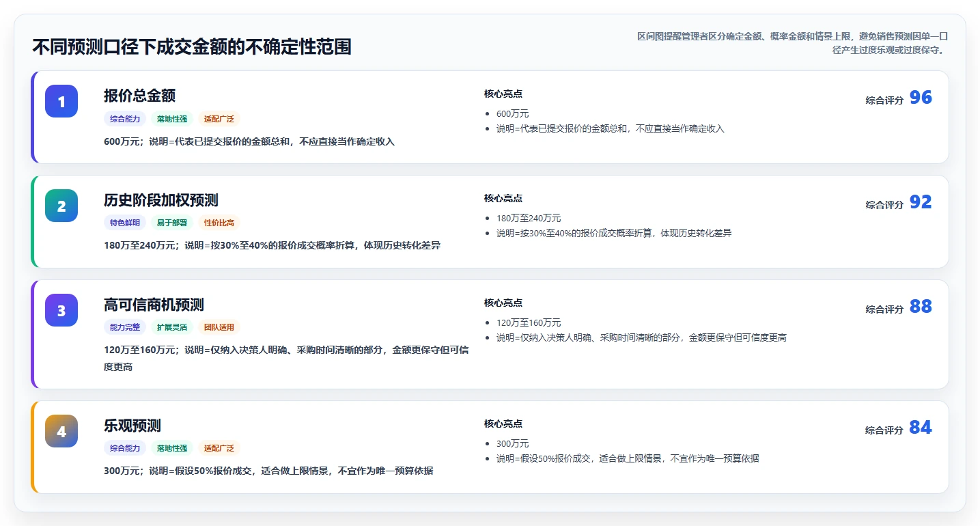The width and height of the screenshot is (980, 526).
Task: Click the bold summary starting 300万元；说明
Action: (x=268, y=471)
